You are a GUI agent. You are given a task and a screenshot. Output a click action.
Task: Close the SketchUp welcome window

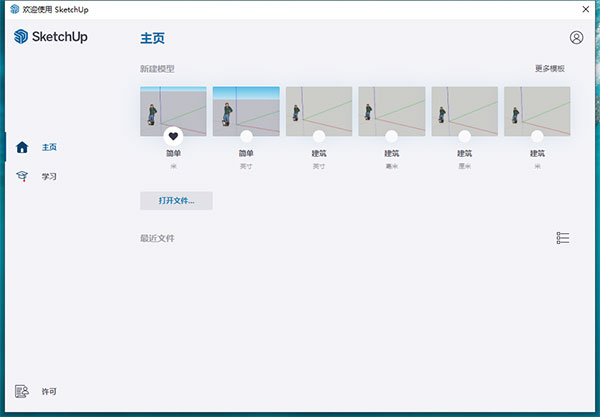tap(584, 8)
